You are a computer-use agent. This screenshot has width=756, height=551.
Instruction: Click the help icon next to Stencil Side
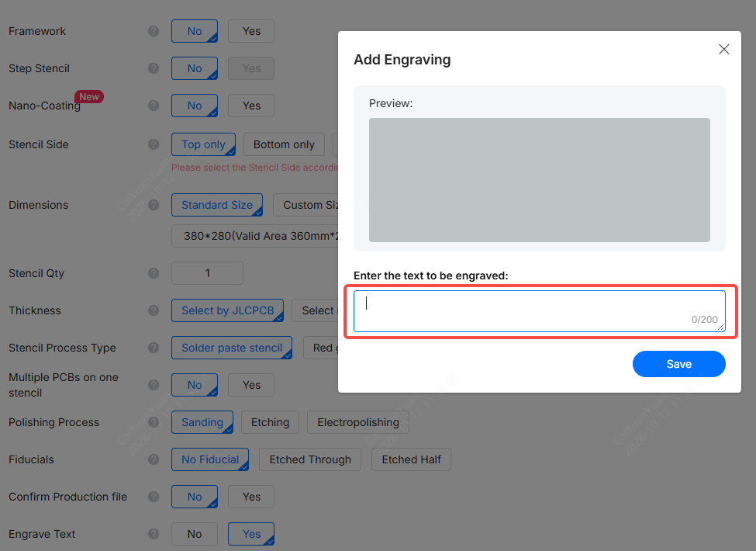pos(154,144)
